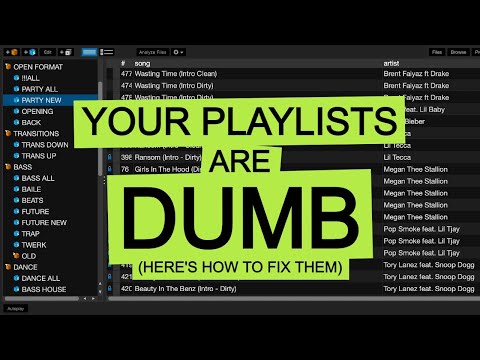This screenshot has height=360, width=480.
Task: Switch to album art list view
Action: [x=107, y=52]
